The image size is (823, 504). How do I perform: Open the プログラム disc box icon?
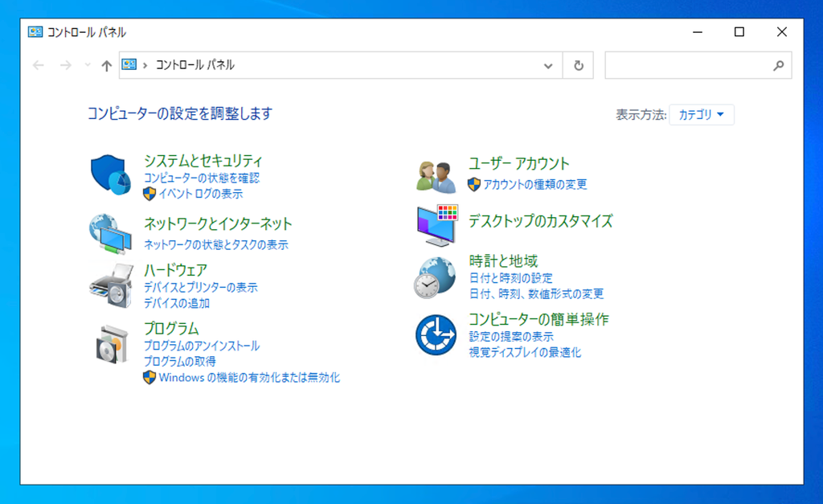112,344
